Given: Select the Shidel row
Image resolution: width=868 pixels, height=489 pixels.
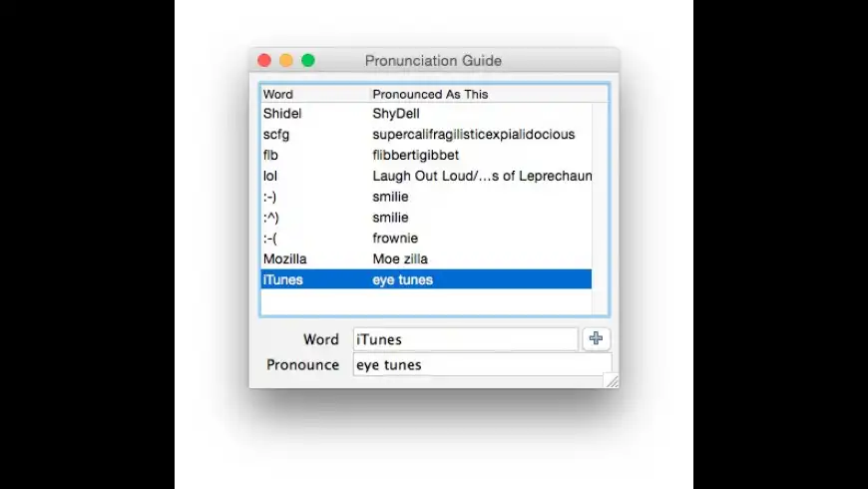Looking at the screenshot, I should tap(426, 114).
